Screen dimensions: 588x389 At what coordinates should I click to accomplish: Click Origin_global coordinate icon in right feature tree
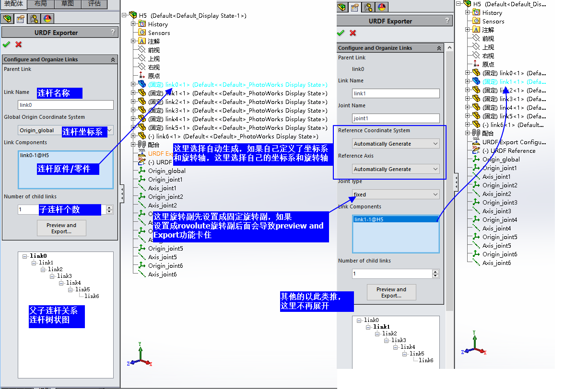pyautogui.click(x=476, y=159)
